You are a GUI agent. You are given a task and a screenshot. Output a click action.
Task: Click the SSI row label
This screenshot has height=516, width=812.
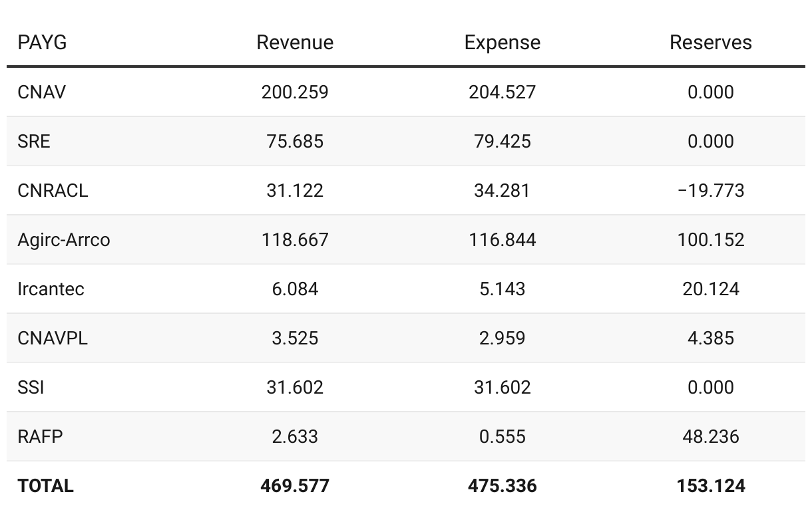(31, 387)
